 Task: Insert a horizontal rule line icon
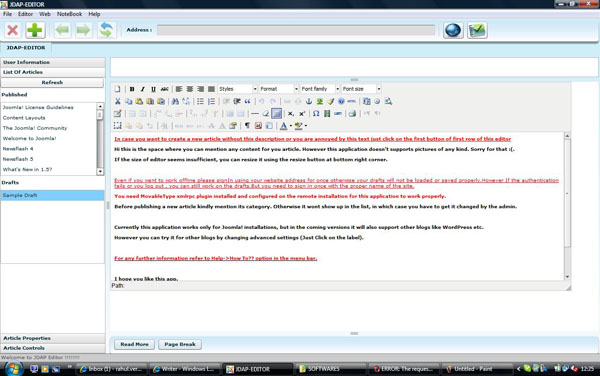254,114
